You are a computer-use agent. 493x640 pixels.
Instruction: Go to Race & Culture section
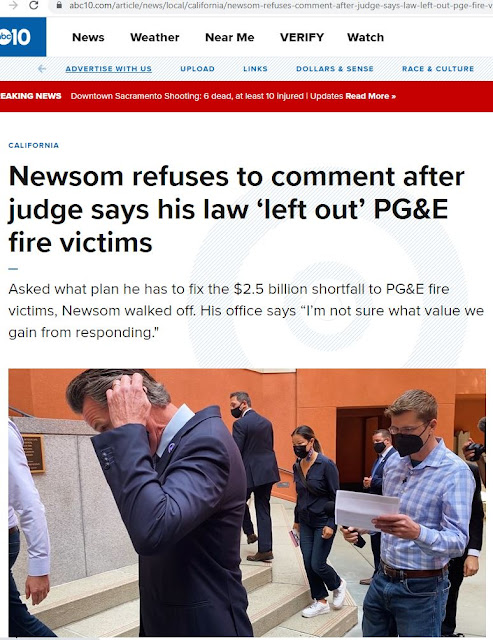click(438, 69)
